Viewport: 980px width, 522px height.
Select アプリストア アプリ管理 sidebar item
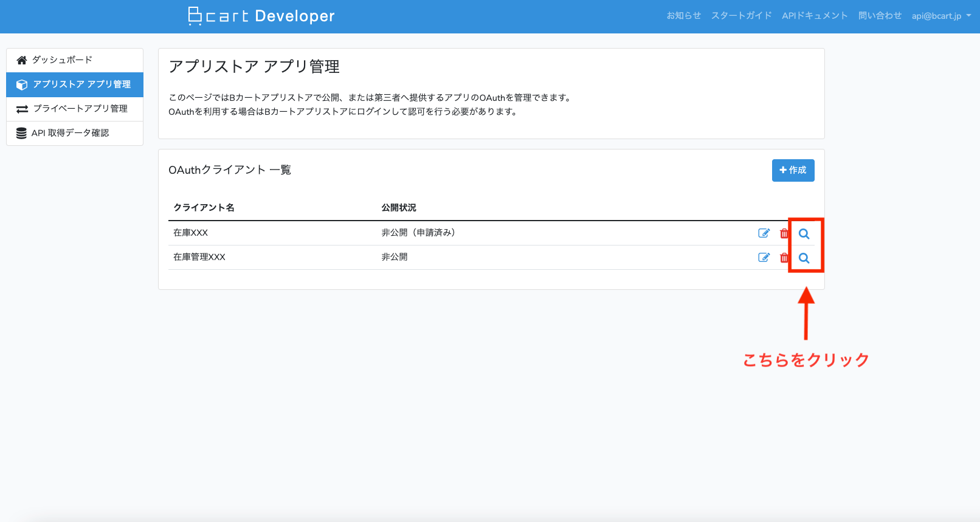pos(81,84)
